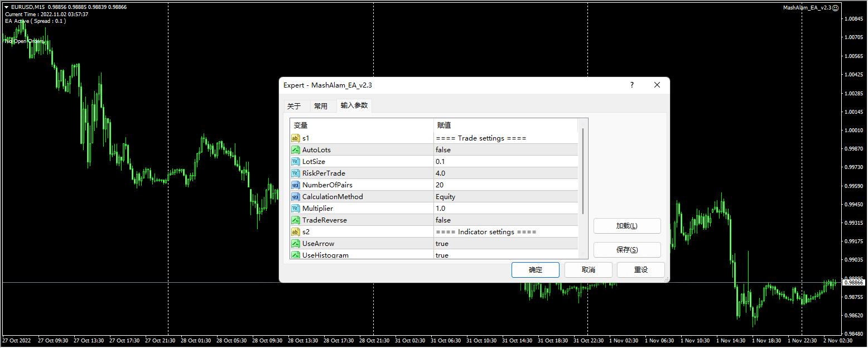
Task: Select the 输入参数 tab
Action: pos(354,105)
